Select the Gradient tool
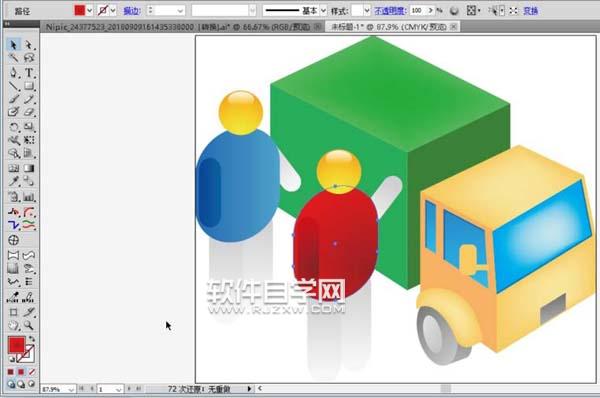The width and height of the screenshot is (600, 398). coord(29,168)
